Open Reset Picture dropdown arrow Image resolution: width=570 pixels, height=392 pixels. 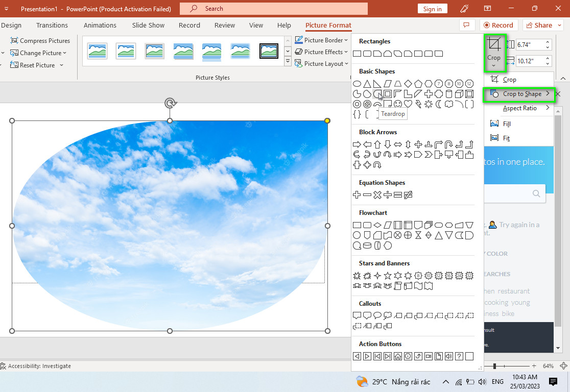coord(61,65)
